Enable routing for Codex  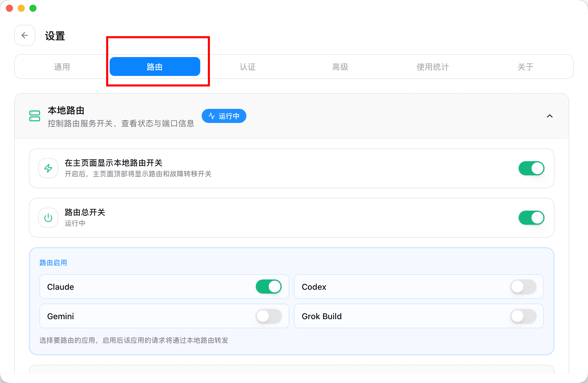pos(523,287)
